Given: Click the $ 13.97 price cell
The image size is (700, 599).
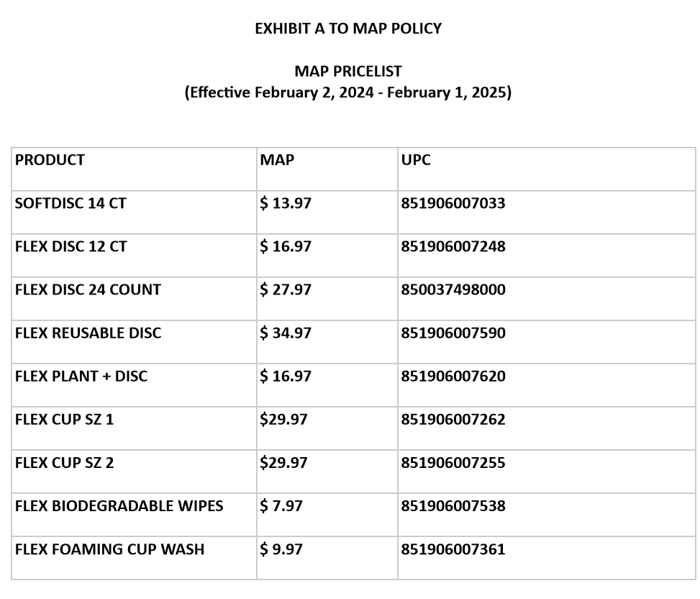Looking at the screenshot, I should tap(286, 203).
